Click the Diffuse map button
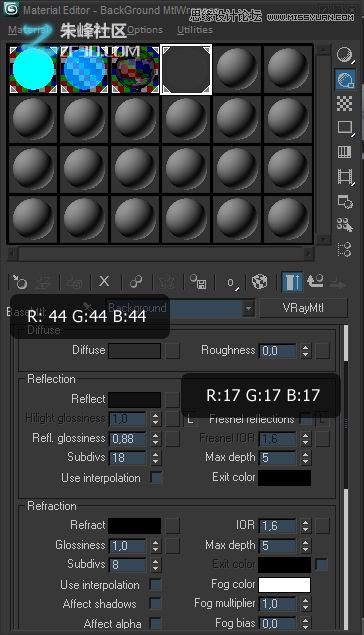 tap(172, 351)
